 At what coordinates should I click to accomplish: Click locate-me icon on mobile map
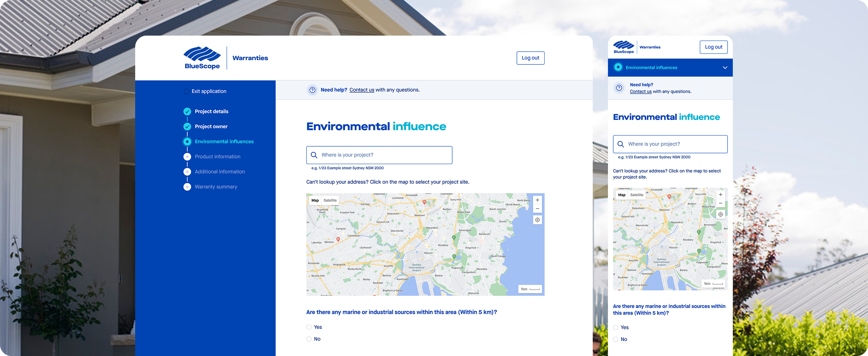tap(720, 214)
